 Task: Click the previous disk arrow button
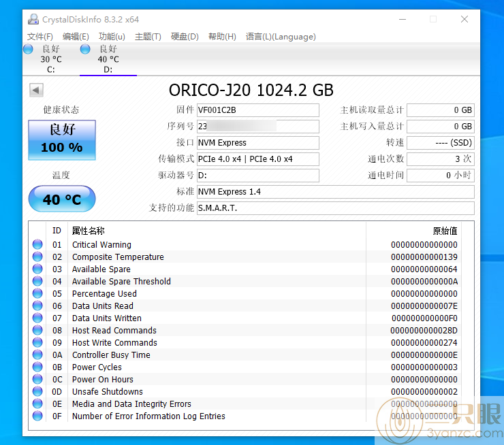tap(36, 90)
